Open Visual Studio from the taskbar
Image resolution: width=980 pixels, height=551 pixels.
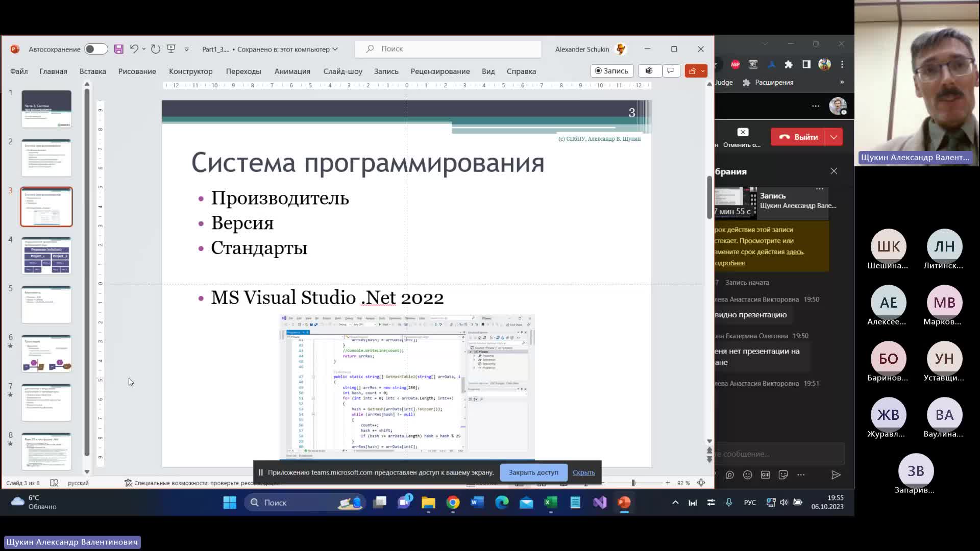[x=600, y=503]
